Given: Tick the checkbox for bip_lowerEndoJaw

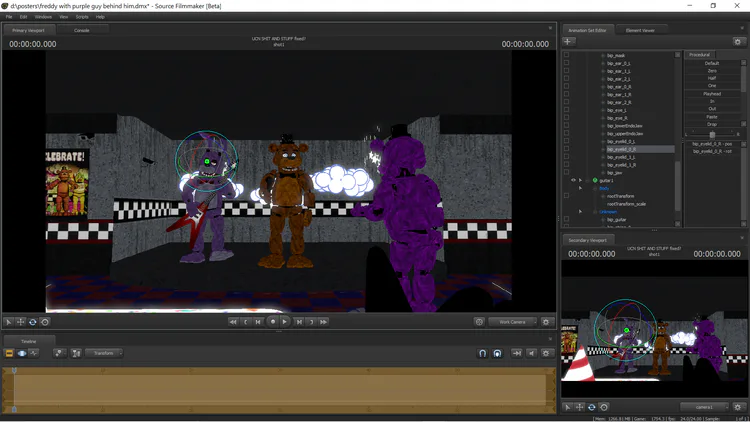Looking at the screenshot, I should click(566, 125).
